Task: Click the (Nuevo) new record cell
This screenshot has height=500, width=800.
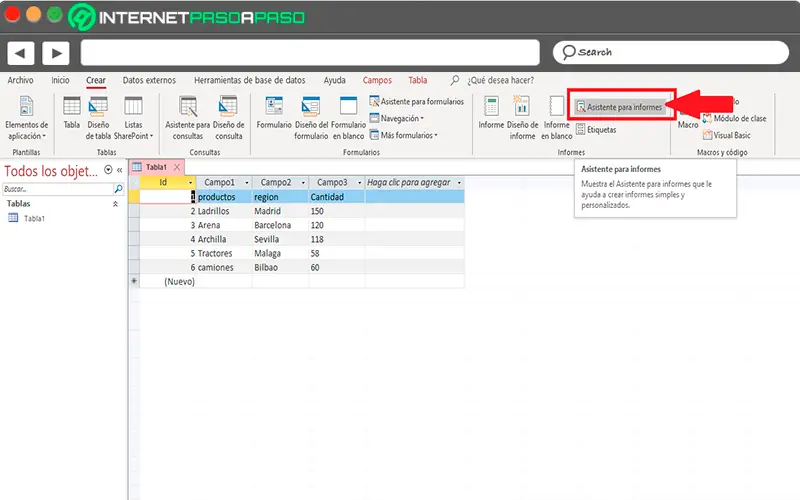Action: coord(168,281)
